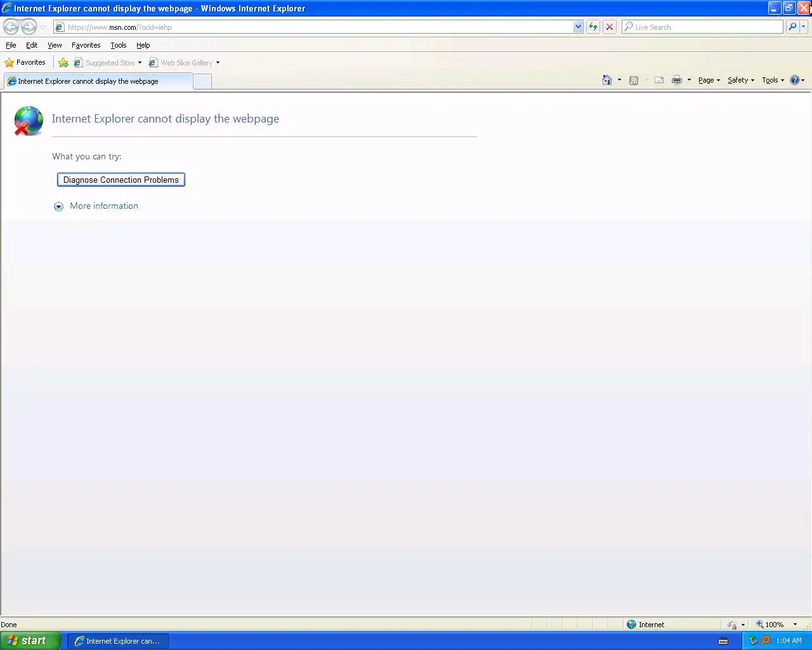Image resolution: width=812 pixels, height=650 pixels.
Task: Click the 'Done' status bar text
Action: tap(9, 625)
